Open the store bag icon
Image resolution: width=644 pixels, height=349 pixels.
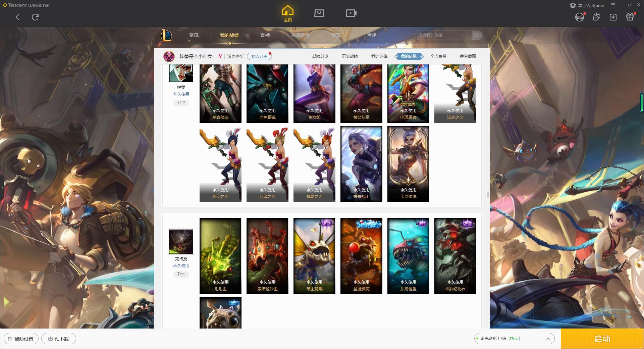click(319, 13)
